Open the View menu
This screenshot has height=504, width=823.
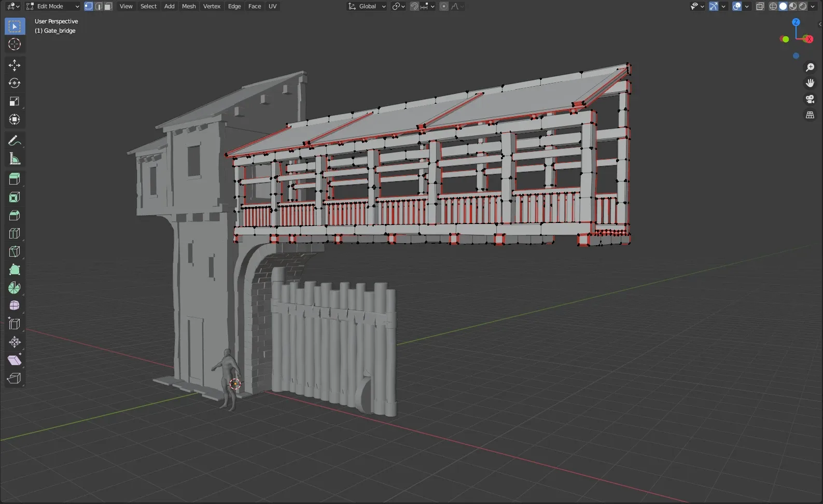[126, 6]
